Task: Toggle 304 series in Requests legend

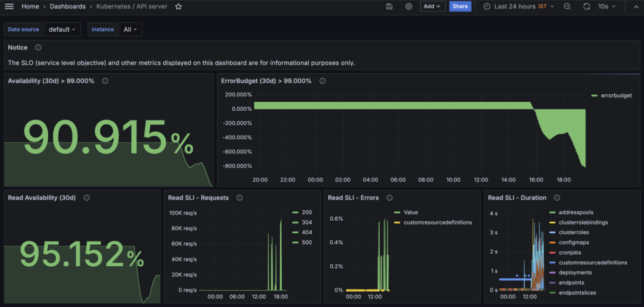Action: pos(307,222)
